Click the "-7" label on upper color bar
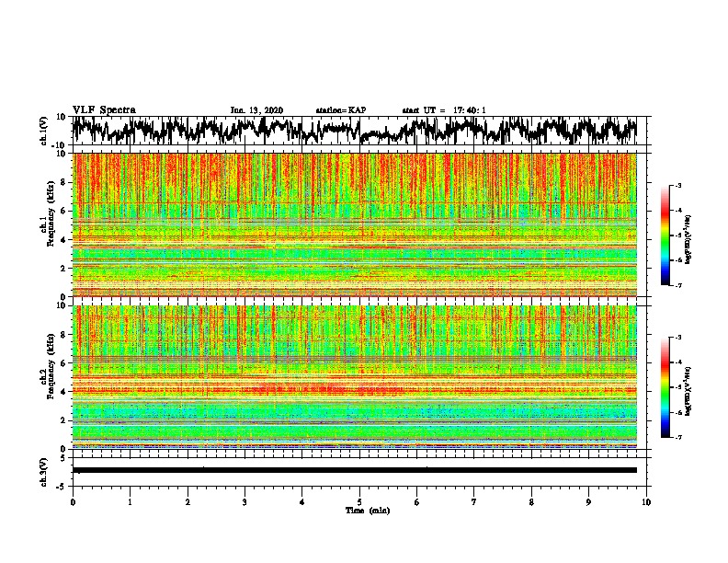The width and height of the screenshot is (728, 563). click(678, 285)
